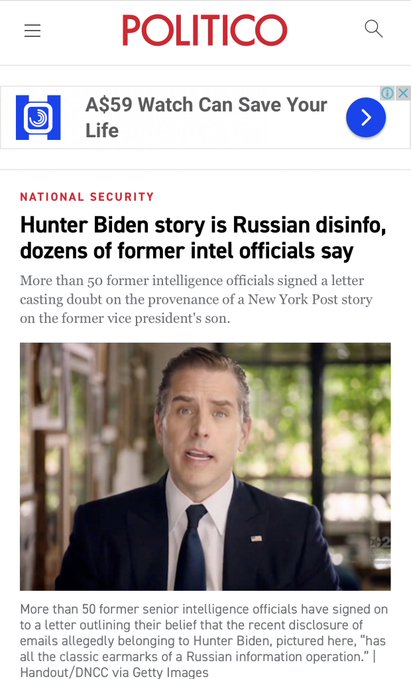411x679 pixels.
Task: Open the ad info icon
Action: 387,93
